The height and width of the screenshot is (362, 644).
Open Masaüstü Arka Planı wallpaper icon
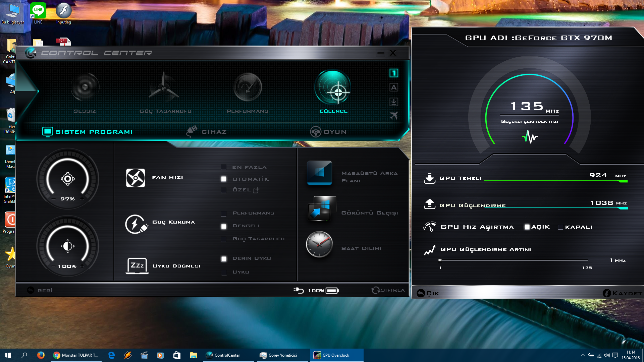(x=319, y=173)
